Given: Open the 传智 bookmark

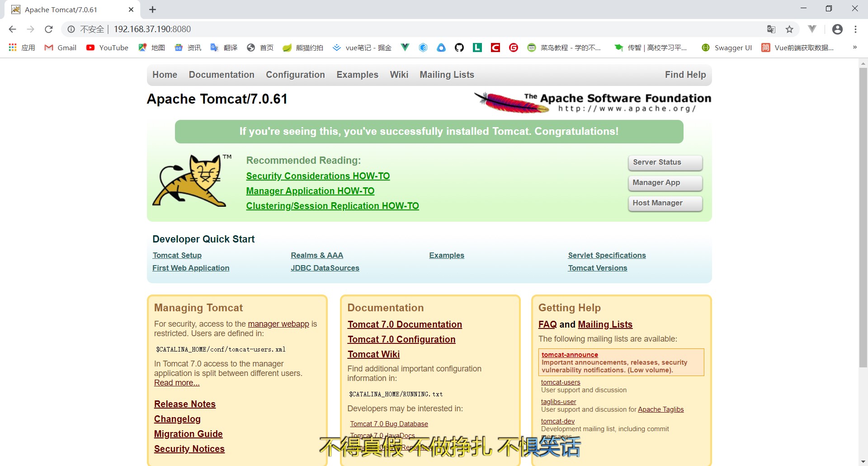Looking at the screenshot, I should [x=651, y=48].
